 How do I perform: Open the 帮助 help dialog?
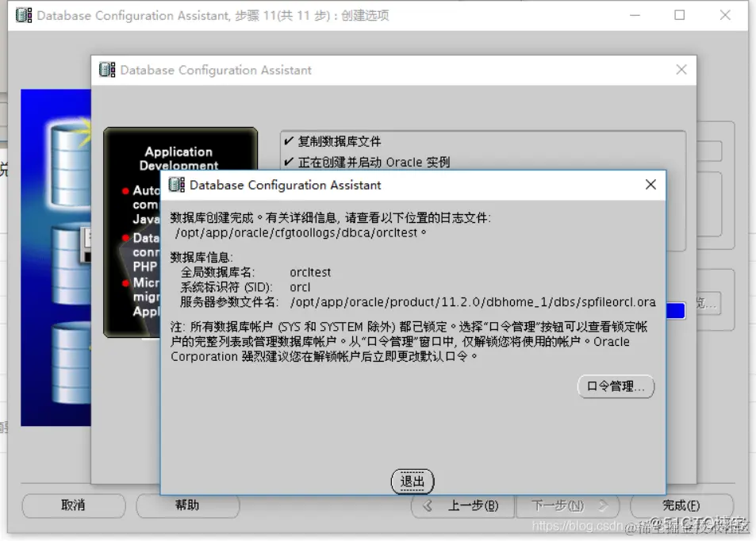click(187, 506)
